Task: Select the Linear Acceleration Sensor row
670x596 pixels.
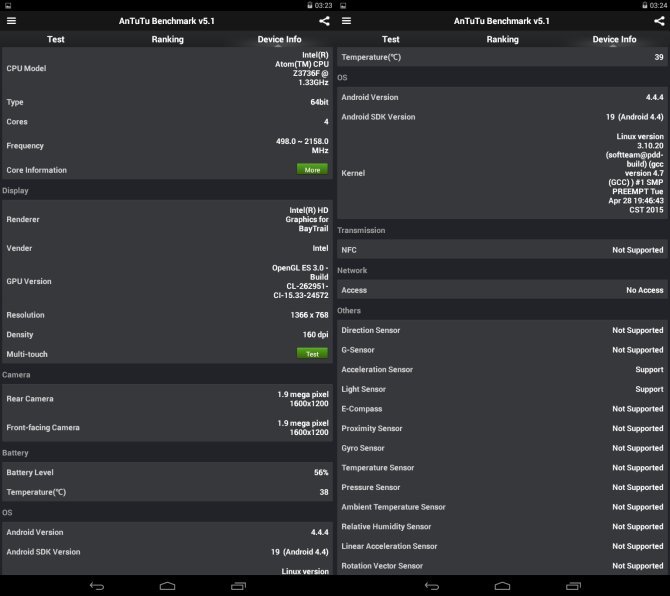Action: (x=502, y=546)
